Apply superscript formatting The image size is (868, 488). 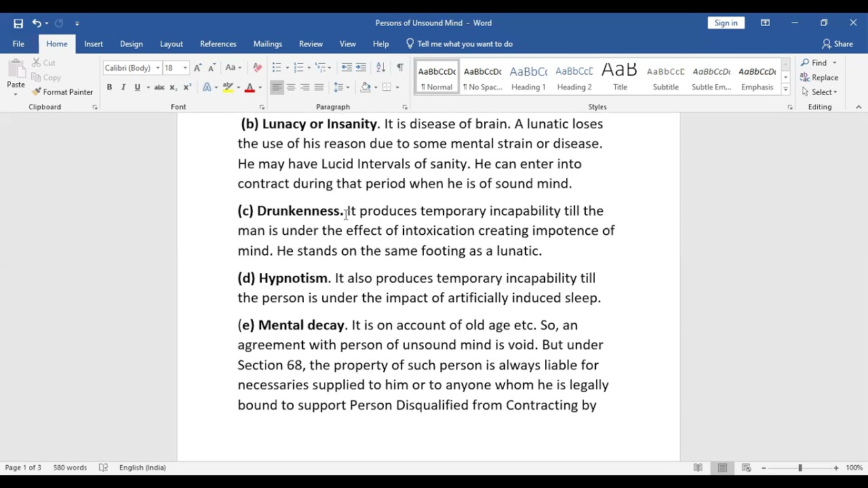(187, 87)
